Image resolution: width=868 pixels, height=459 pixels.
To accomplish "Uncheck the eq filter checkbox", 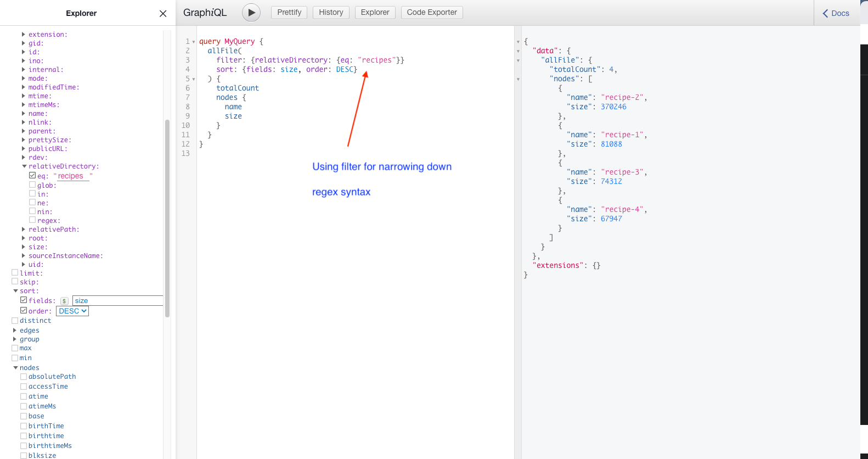I will point(32,175).
